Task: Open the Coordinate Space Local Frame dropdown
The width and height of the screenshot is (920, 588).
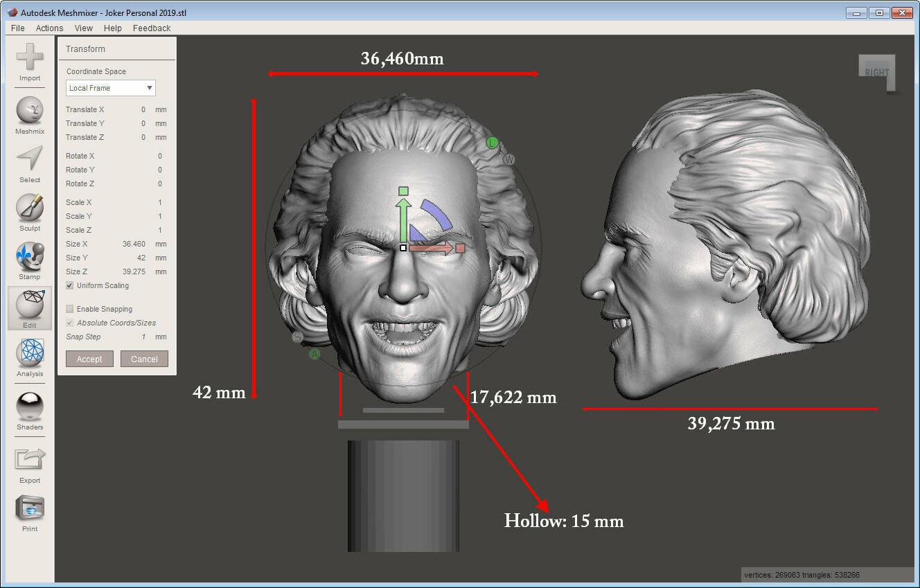Action: (x=111, y=88)
